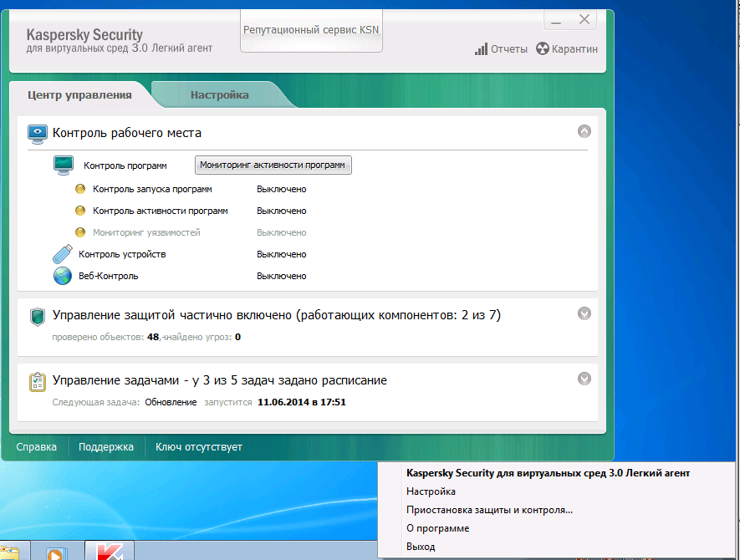Click the Контроль рабочего места monitor-eye icon
The width and height of the screenshot is (740, 560).
[38, 134]
